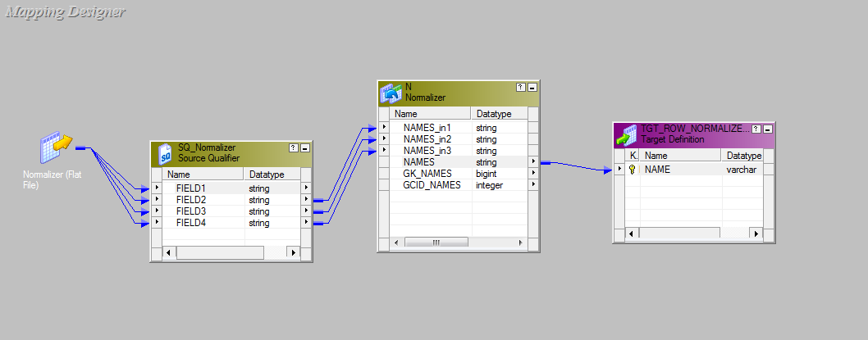Click right scroll arrow in target definition
This screenshot has width=868, height=340.
coord(756,233)
